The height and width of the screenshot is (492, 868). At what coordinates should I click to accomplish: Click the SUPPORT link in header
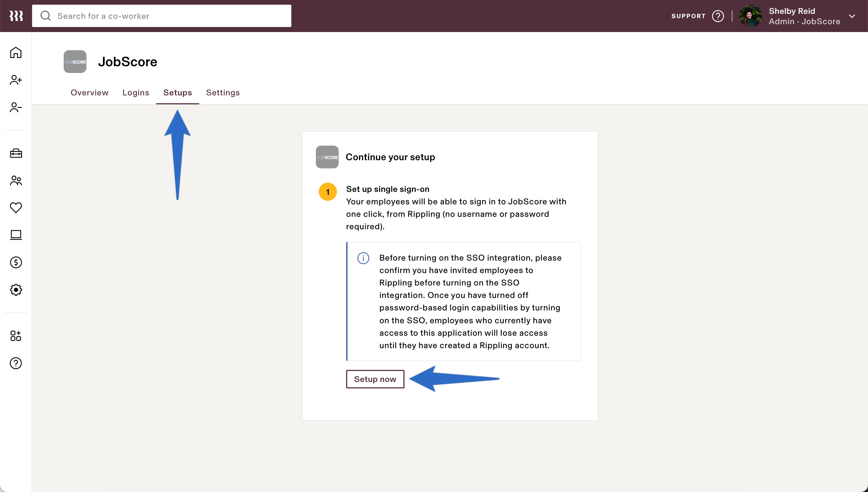[x=688, y=16]
